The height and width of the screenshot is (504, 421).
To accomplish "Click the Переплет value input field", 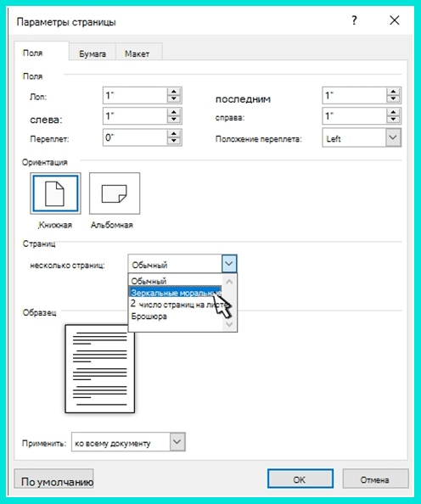I will click(x=134, y=137).
